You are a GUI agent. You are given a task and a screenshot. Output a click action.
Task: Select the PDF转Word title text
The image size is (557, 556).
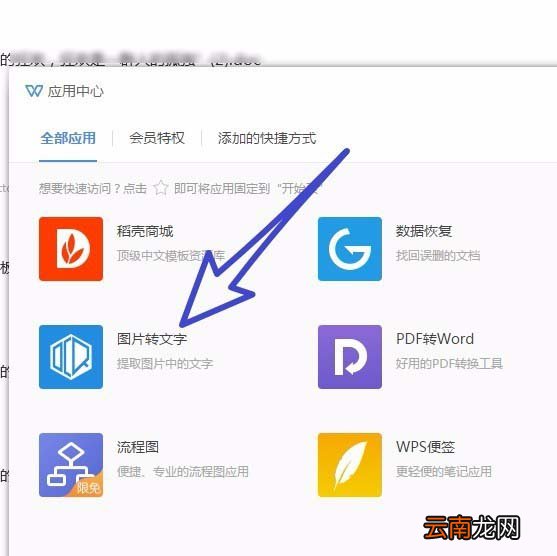click(x=435, y=339)
